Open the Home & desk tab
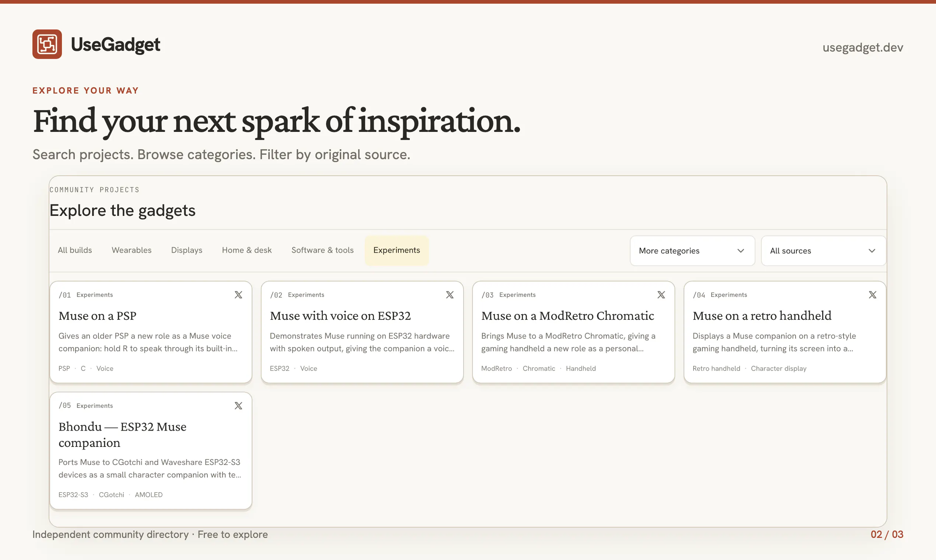The height and width of the screenshot is (560, 936). (x=247, y=250)
